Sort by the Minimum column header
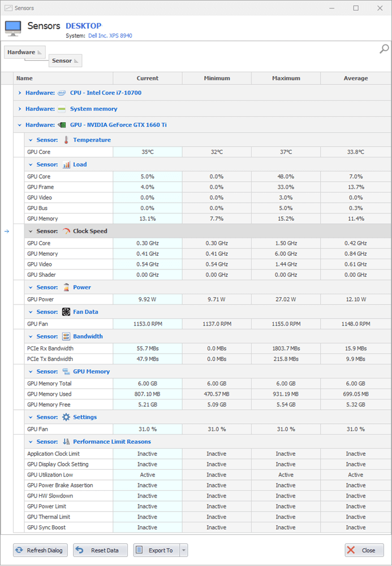The height and width of the screenshot is (566, 392). tap(217, 78)
